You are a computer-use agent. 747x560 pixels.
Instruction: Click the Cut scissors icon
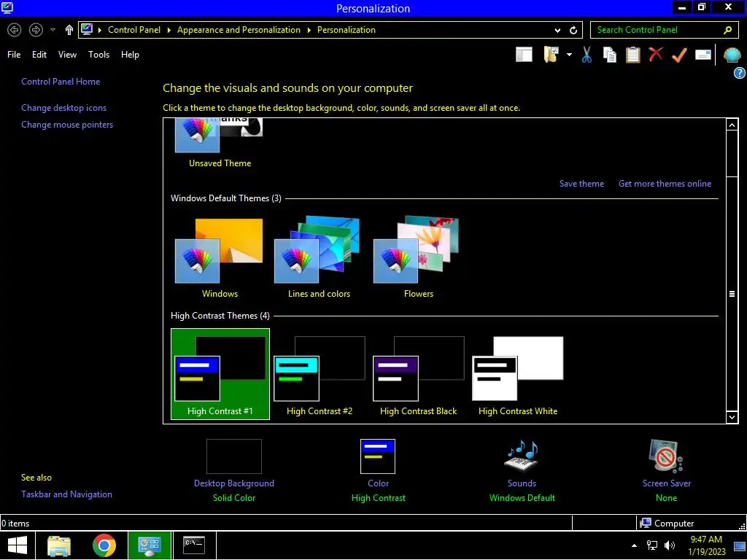pyautogui.click(x=587, y=55)
